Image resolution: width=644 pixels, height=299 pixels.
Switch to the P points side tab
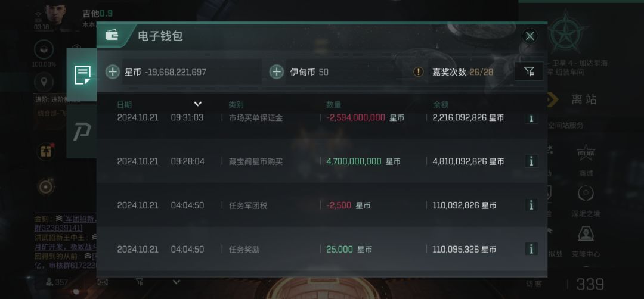[x=82, y=132]
